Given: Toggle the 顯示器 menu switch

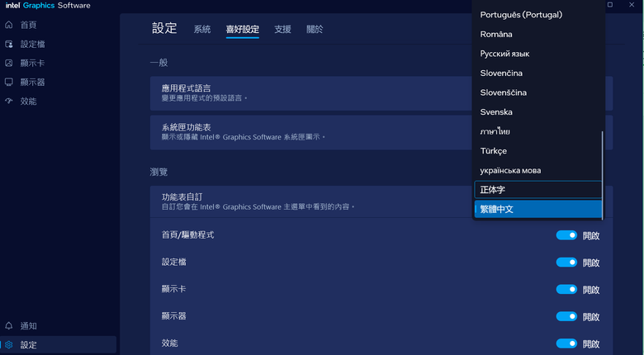Looking at the screenshot, I should (566, 316).
